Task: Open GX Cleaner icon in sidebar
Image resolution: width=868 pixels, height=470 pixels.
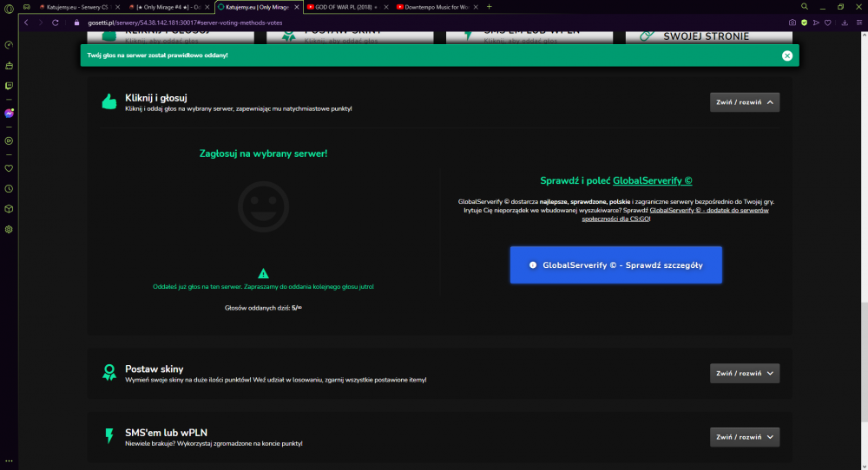Action: coord(9,65)
